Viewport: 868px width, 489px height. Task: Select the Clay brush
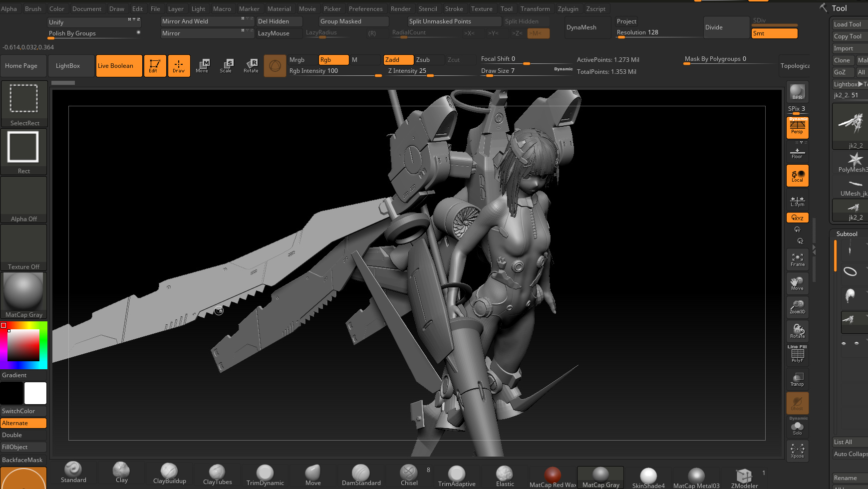[121, 473]
